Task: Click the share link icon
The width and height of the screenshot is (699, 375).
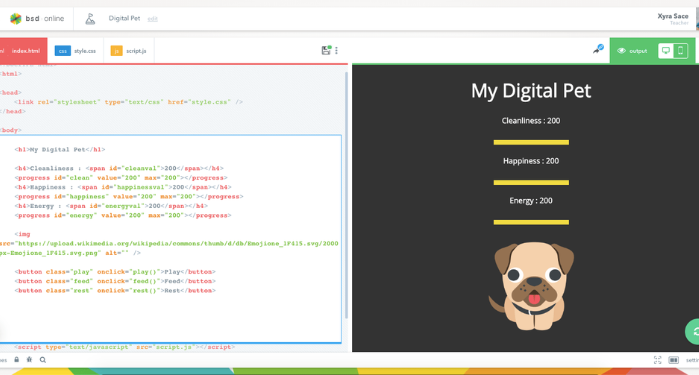Action: [598, 49]
